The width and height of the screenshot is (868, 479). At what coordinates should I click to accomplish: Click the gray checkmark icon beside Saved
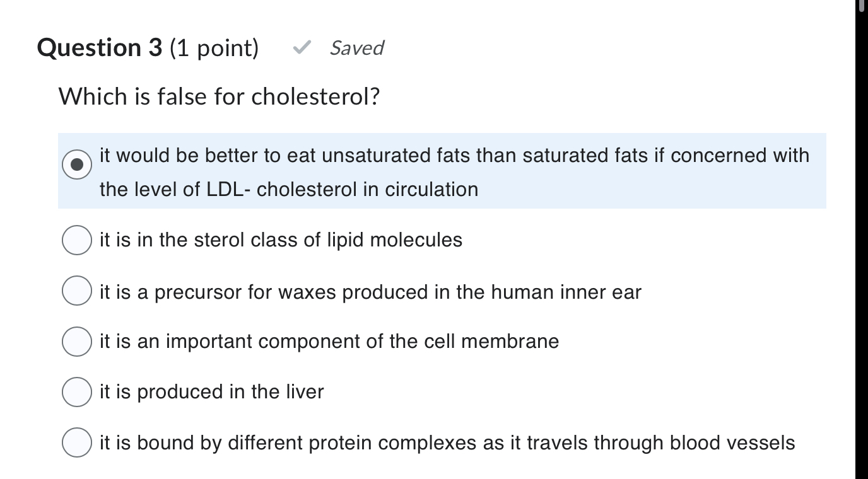(303, 48)
